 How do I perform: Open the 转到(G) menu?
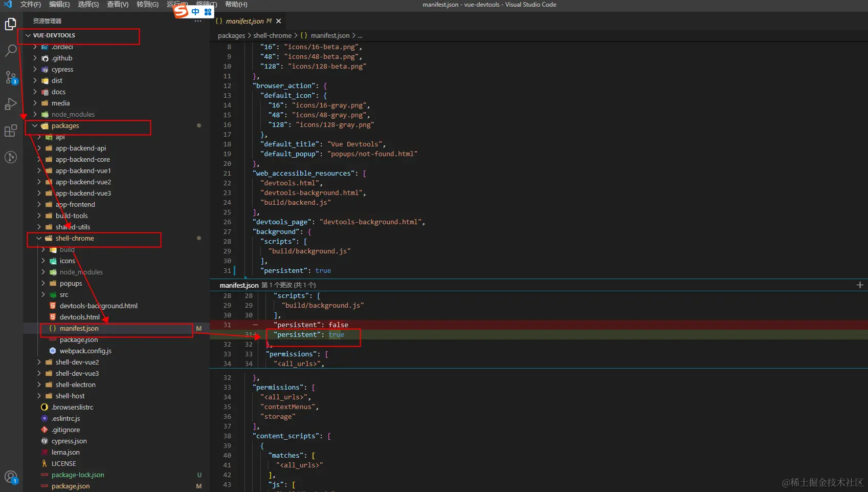147,5
